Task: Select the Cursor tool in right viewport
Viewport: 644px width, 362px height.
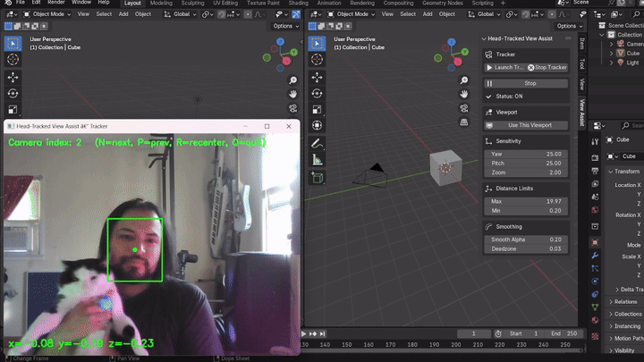Action: (x=316, y=59)
